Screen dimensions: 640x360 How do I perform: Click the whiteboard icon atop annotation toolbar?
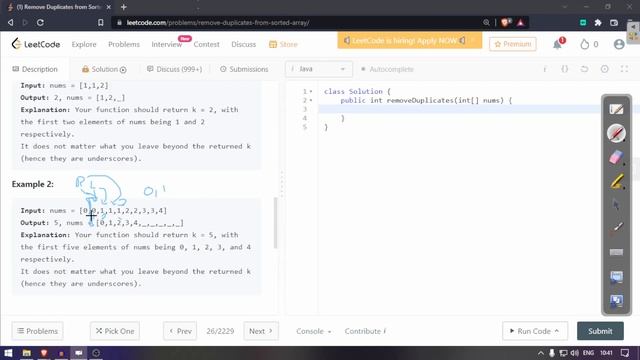coord(616,109)
